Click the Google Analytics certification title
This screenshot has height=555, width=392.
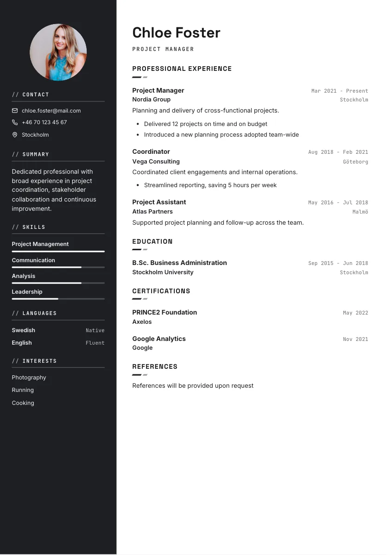159,339
